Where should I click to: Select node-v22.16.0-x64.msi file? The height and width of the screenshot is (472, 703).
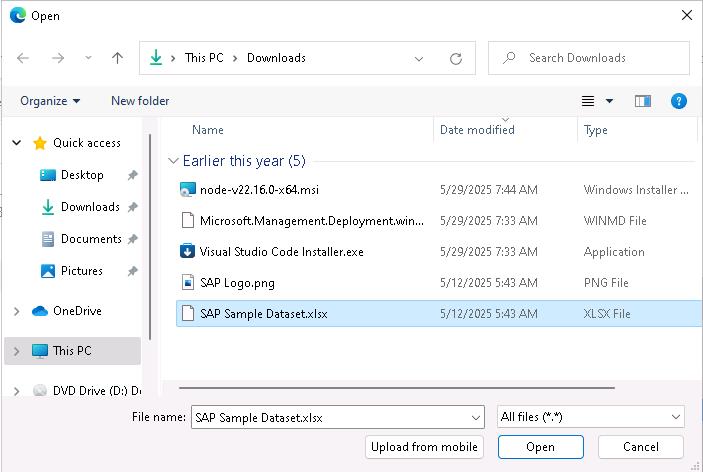(259, 190)
